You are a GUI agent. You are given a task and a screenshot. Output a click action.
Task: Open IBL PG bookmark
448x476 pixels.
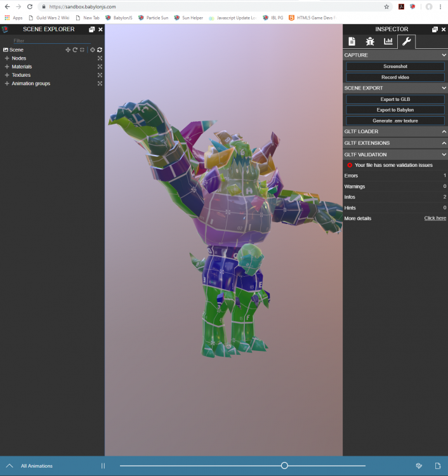coord(273,18)
